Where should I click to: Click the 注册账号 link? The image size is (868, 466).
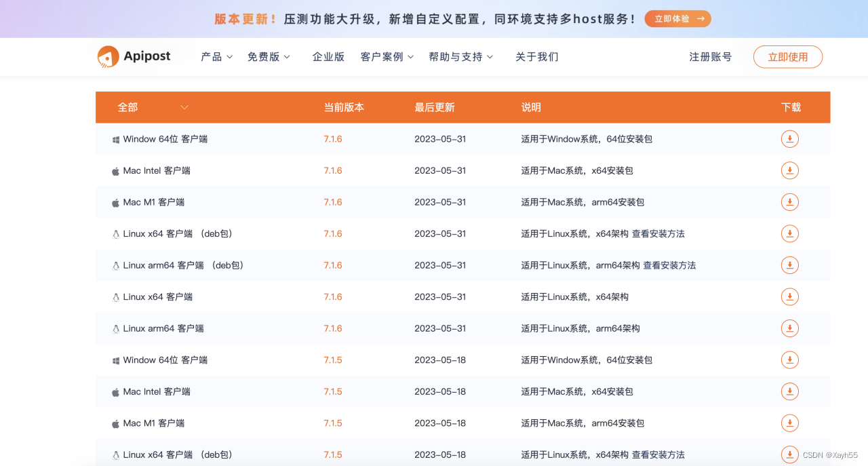(x=709, y=57)
